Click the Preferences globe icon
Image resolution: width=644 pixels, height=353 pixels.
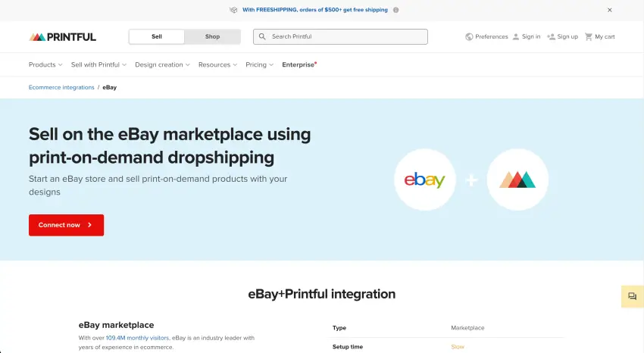[x=469, y=36]
